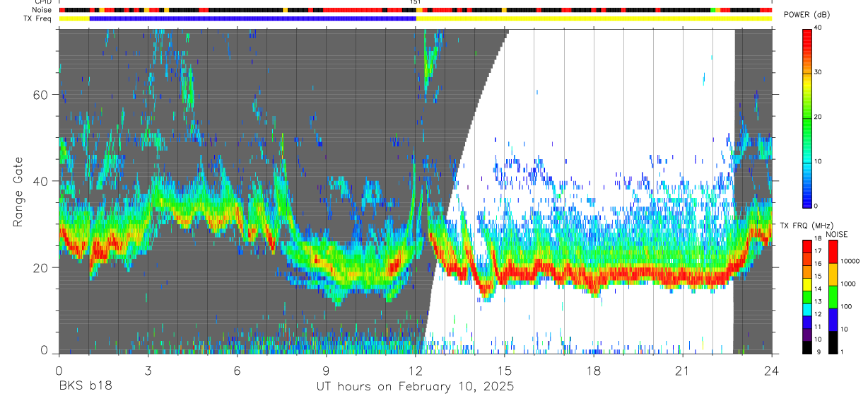Click the 12 hour tick on UT axis
This screenshot has width=868, height=401.
415,370
